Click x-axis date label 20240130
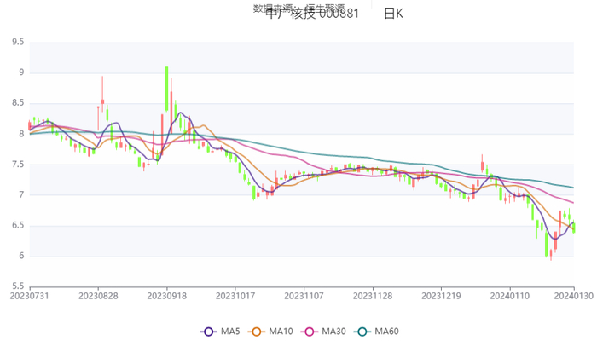Viewport: 597px width, 364px height. coord(573,296)
